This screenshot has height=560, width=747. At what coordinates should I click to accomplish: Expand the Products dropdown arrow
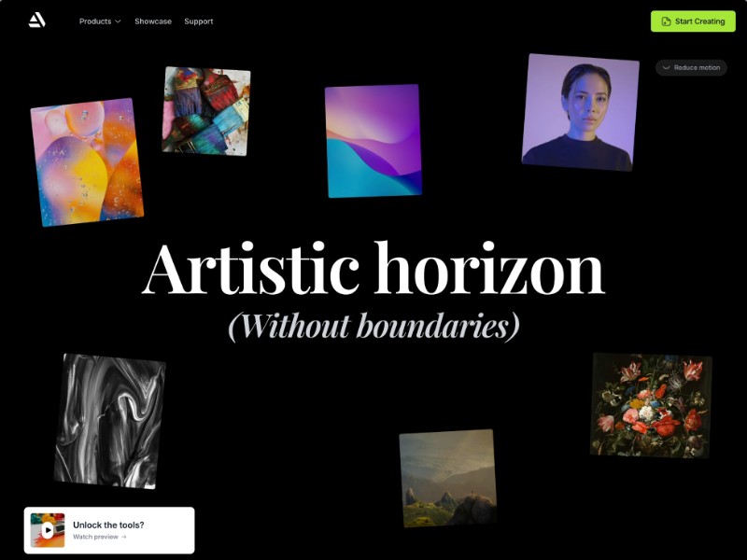[x=119, y=21]
